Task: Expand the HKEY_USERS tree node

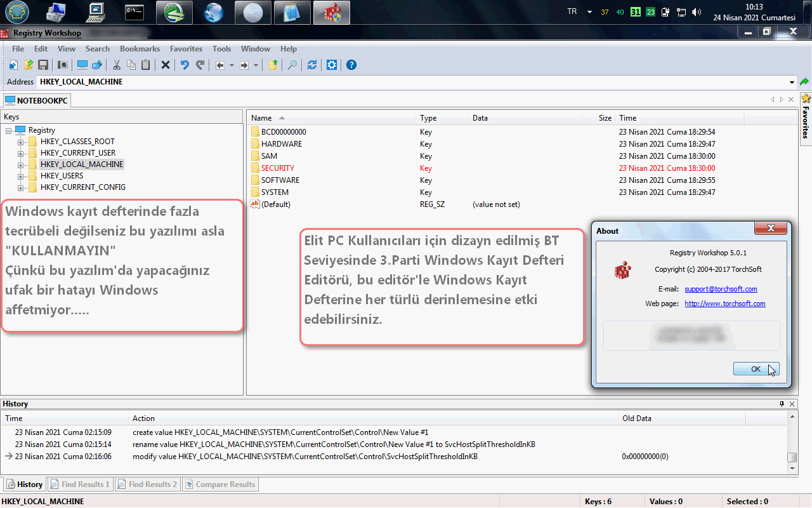Action: (x=21, y=176)
